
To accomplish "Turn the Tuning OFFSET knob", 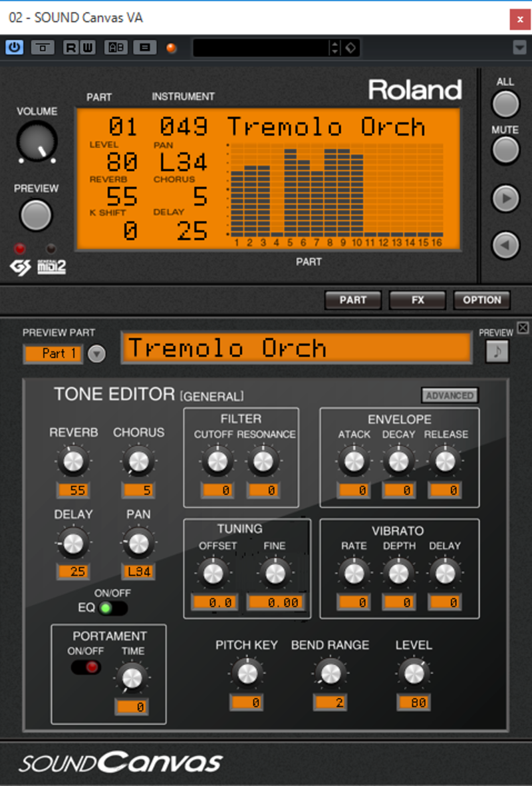I will tap(213, 574).
